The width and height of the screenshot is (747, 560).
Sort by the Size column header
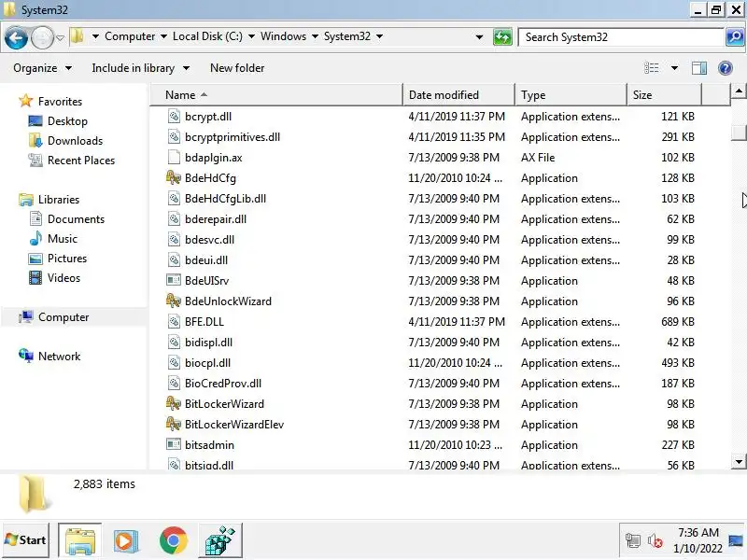pyautogui.click(x=664, y=95)
